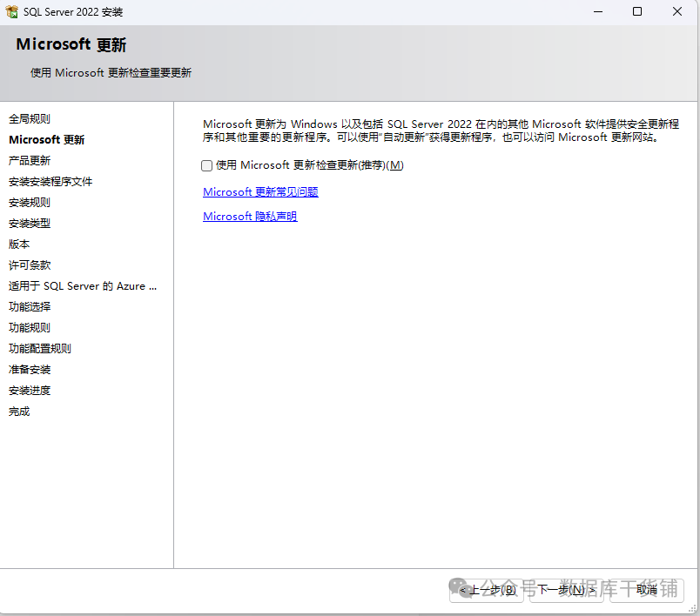Select the 安装规则 step in sidebar

pyautogui.click(x=30, y=203)
